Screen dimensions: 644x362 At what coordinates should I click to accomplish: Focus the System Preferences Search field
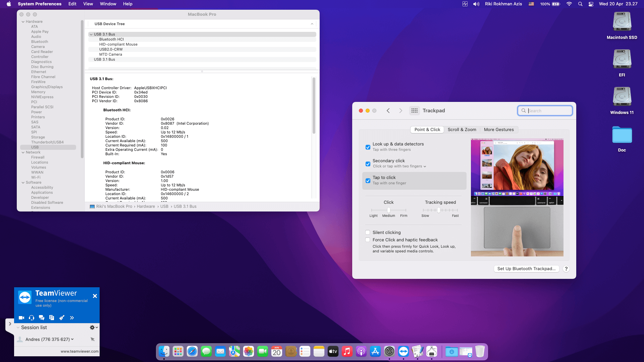pyautogui.click(x=545, y=111)
